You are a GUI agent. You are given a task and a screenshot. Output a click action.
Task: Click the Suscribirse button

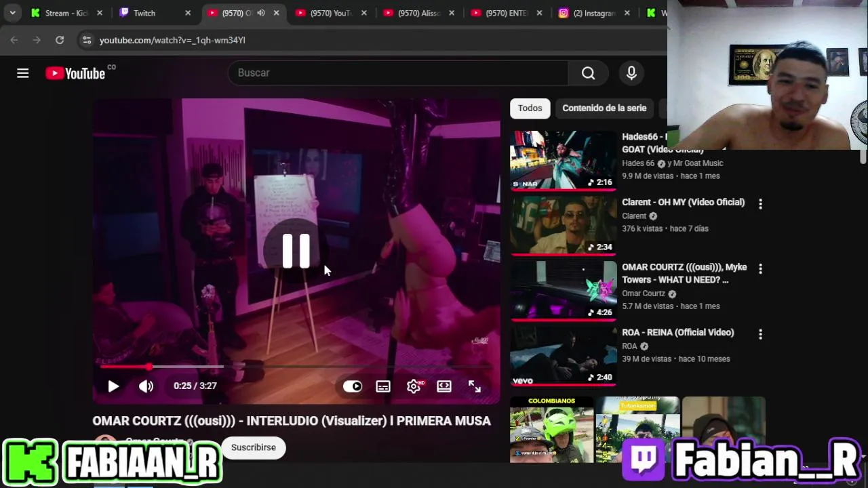[x=254, y=447]
